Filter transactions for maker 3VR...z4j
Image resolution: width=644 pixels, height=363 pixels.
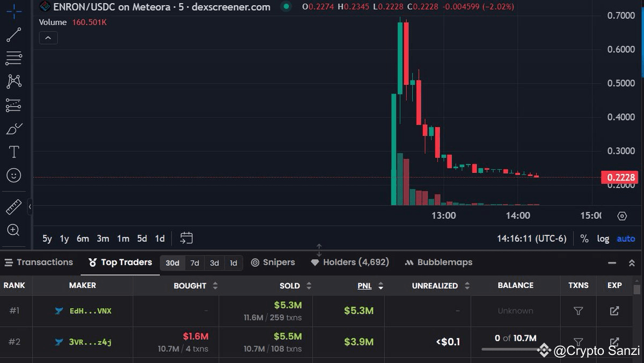pos(578,342)
